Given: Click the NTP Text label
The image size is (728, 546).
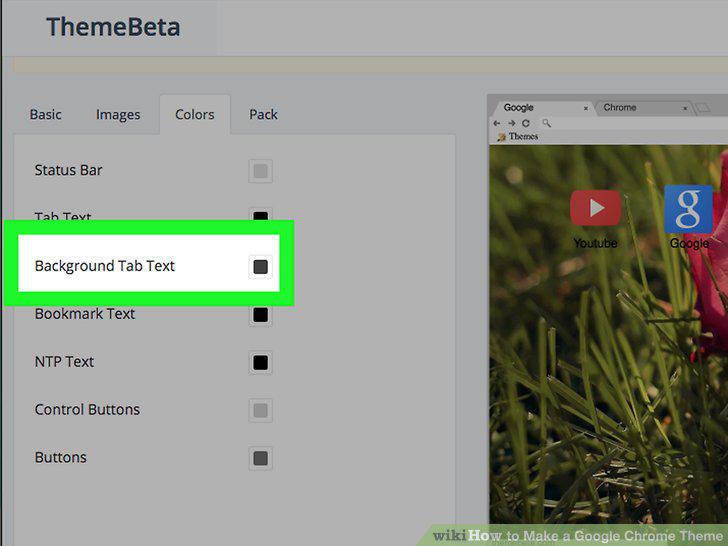Looking at the screenshot, I should tap(64, 362).
